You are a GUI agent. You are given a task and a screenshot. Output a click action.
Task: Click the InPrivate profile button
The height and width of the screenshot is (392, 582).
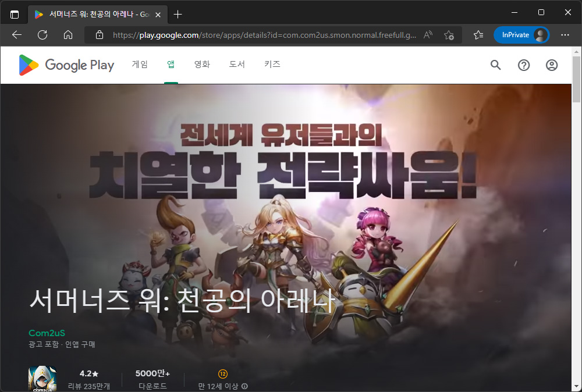[x=521, y=35]
